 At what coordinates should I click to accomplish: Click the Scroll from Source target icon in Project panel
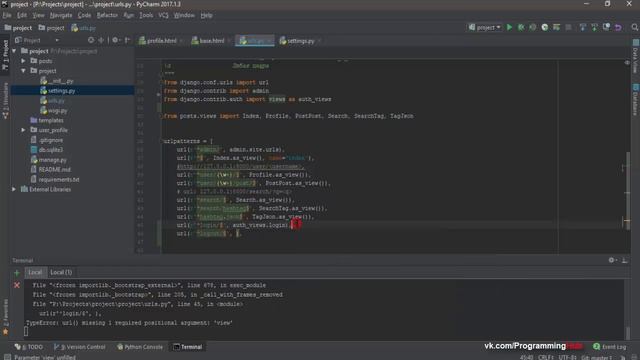91,40
